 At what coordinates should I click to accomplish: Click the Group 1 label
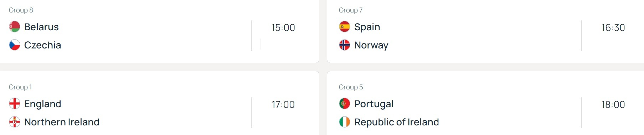coord(20,87)
